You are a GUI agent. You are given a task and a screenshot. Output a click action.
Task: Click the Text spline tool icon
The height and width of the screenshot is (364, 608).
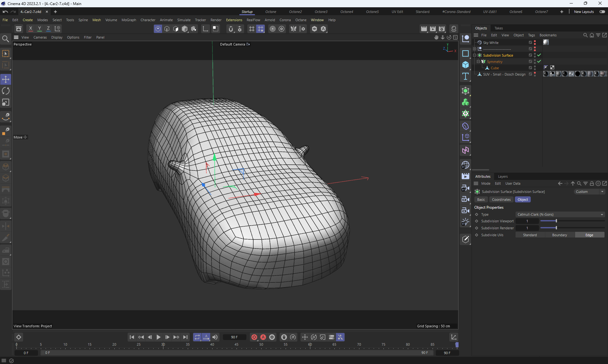pyautogui.click(x=465, y=76)
